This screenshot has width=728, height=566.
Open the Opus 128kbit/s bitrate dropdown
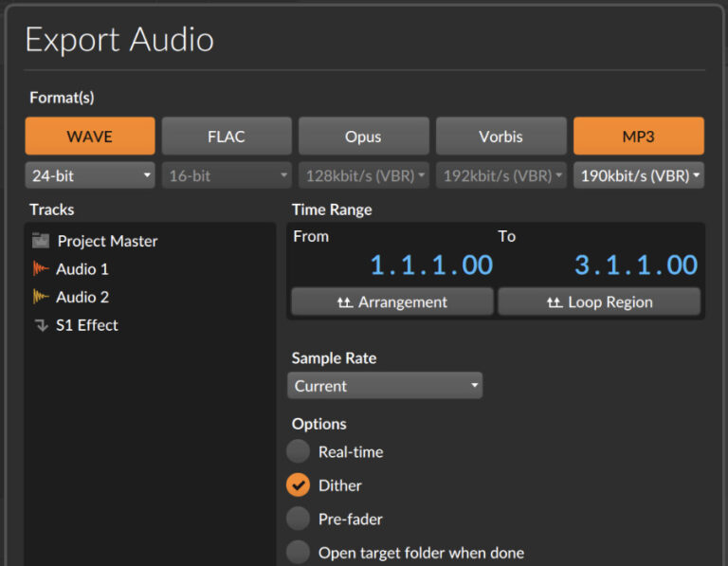click(364, 175)
